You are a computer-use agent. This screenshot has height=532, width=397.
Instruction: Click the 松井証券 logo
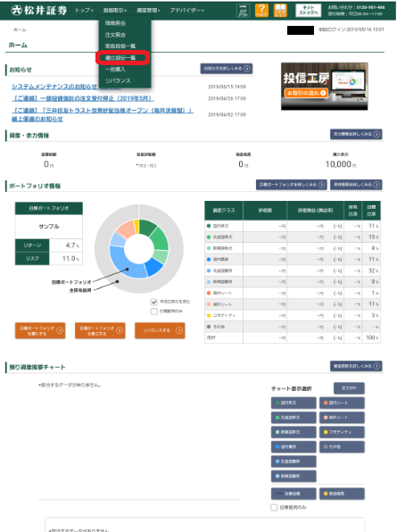(39, 11)
